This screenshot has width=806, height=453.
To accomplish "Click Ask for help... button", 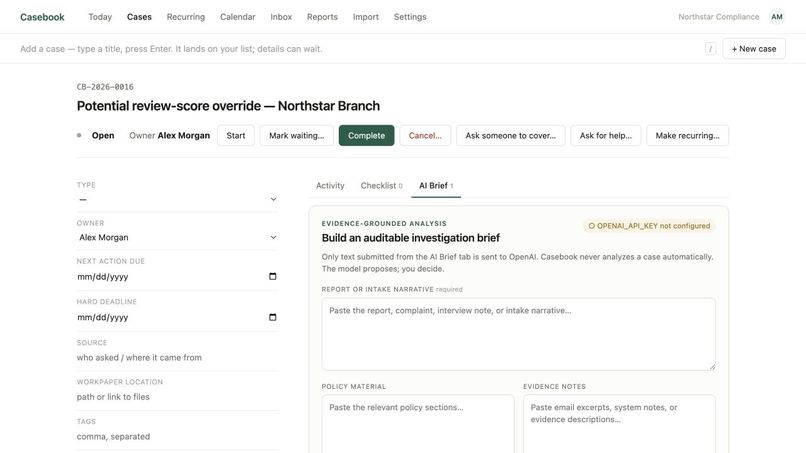I will coord(606,136).
